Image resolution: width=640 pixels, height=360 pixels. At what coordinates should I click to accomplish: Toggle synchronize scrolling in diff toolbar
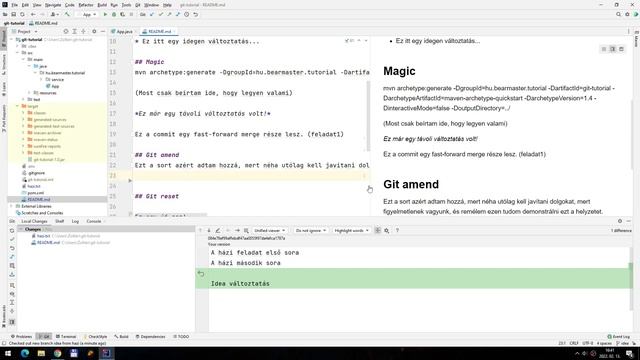[x=378, y=231]
